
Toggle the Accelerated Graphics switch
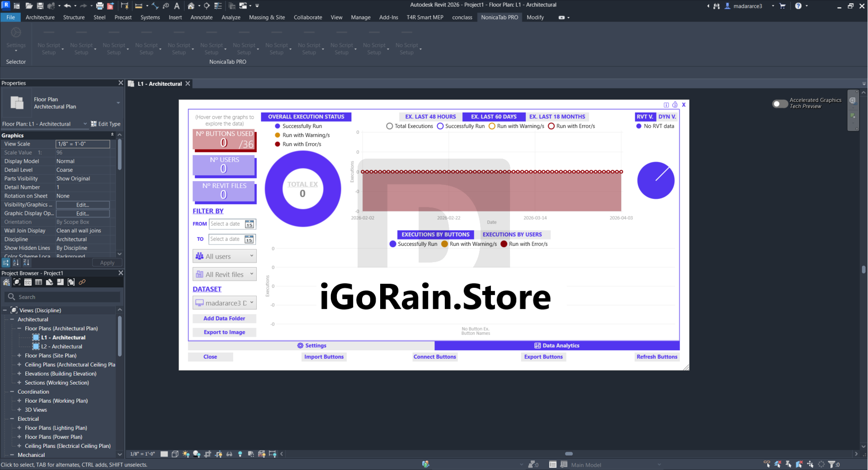click(780, 103)
